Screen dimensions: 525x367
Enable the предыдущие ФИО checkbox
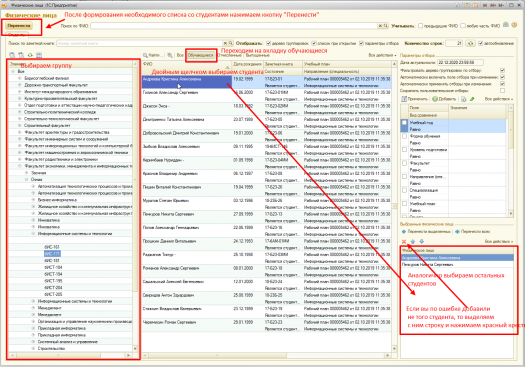421,26
